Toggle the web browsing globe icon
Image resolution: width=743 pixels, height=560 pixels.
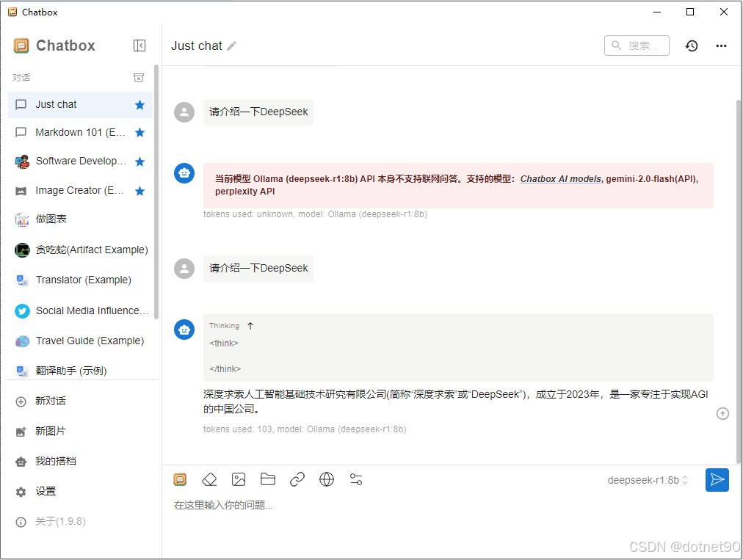pos(327,479)
